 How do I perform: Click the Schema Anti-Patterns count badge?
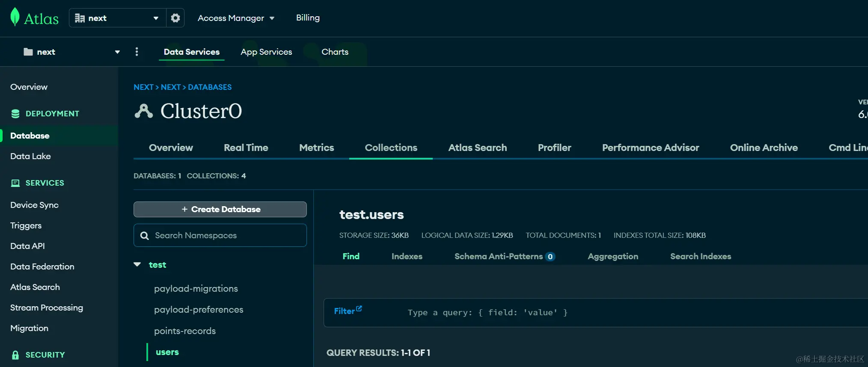point(550,257)
